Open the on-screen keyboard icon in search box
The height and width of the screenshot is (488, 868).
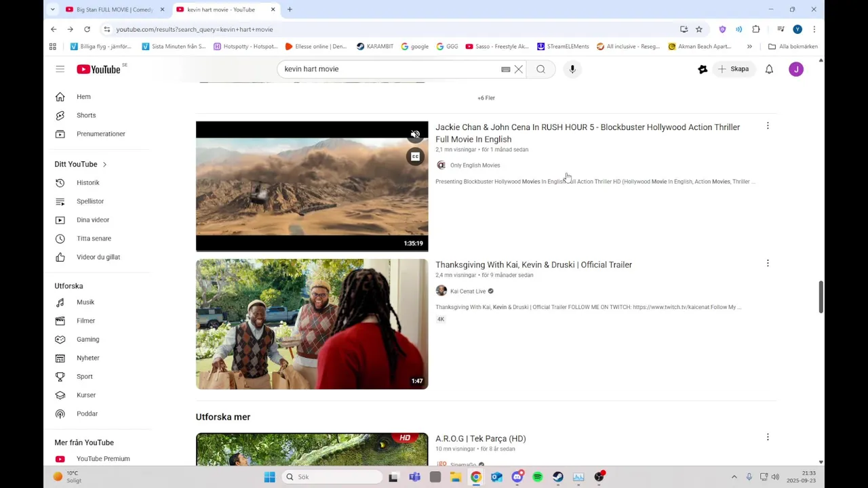pyautogui.click(x=506, y=69)
